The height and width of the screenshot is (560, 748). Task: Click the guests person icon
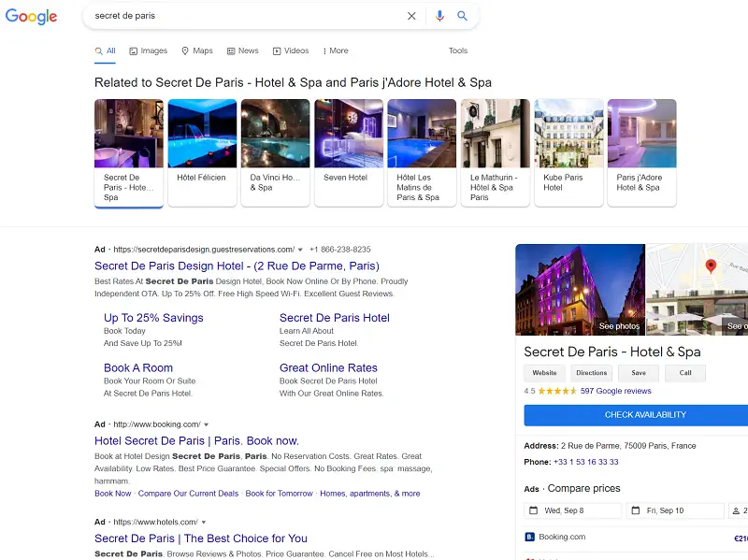point(736,510)
